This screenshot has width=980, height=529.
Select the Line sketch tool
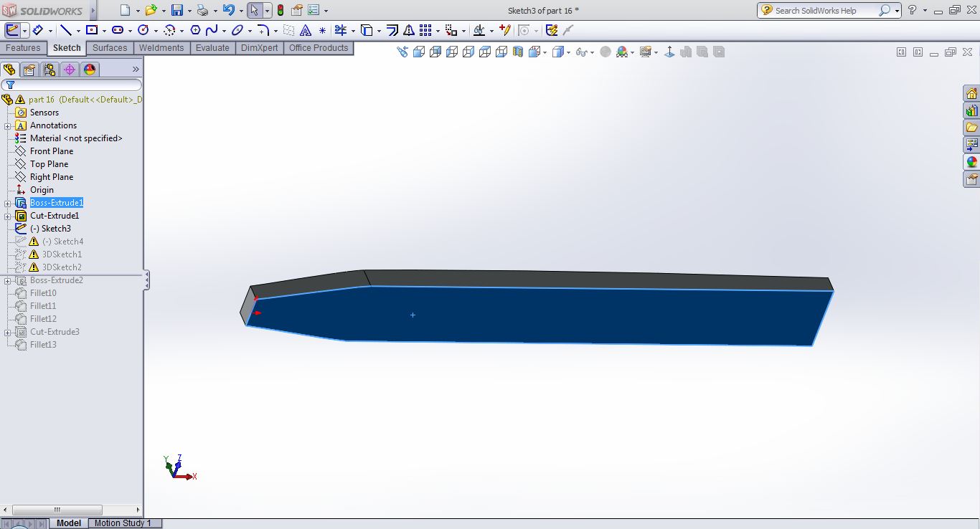pyautogui.click(x=66, y=30)
